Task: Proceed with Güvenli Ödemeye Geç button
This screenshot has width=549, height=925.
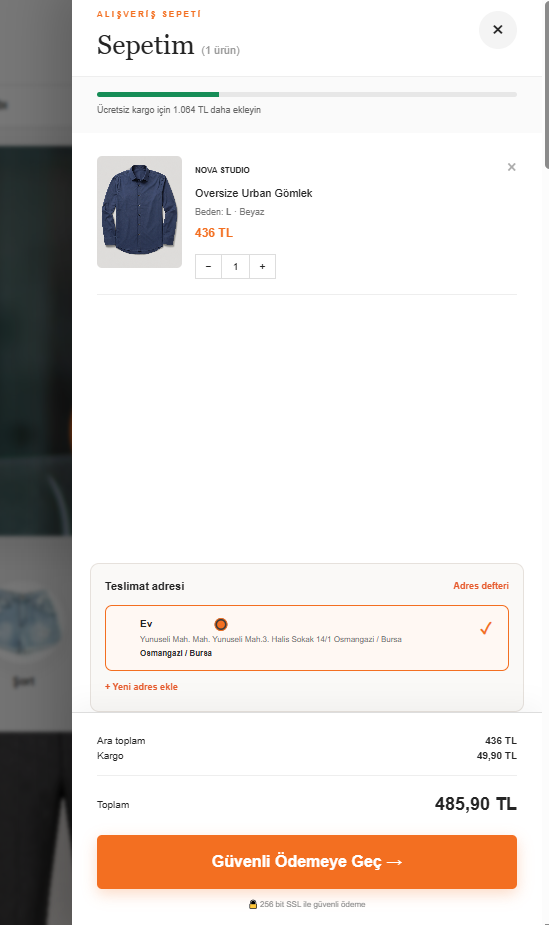Action: 307,862
